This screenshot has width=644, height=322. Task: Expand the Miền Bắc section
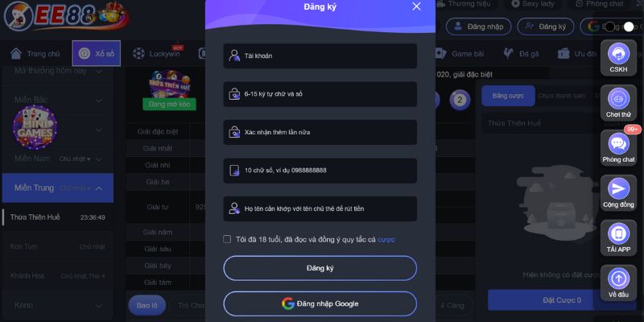click(x=58, y=100)
